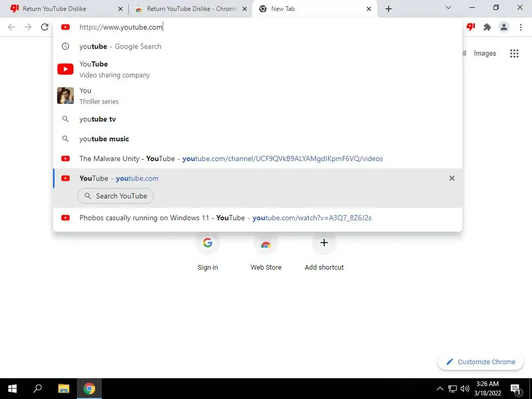Close the Return YouTube Dislike - Chrome tab
The height and width of the screenshot is (399, 532).
(x=244, y=9)
